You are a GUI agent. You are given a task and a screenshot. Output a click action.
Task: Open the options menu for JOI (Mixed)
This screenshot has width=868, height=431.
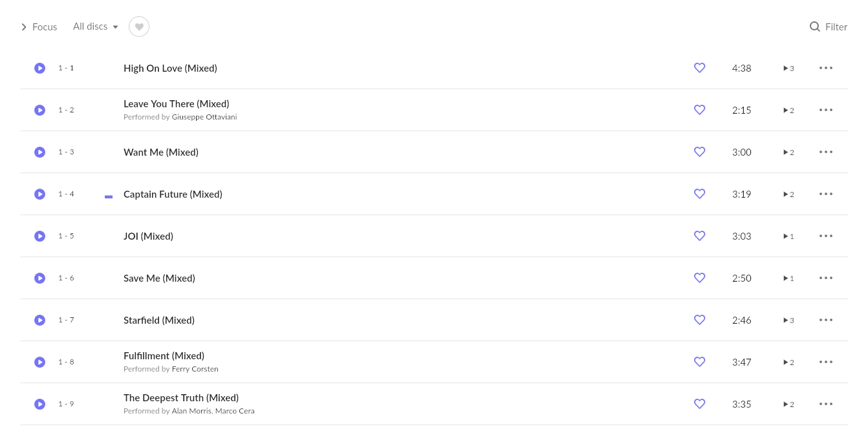tap(826, 236)
